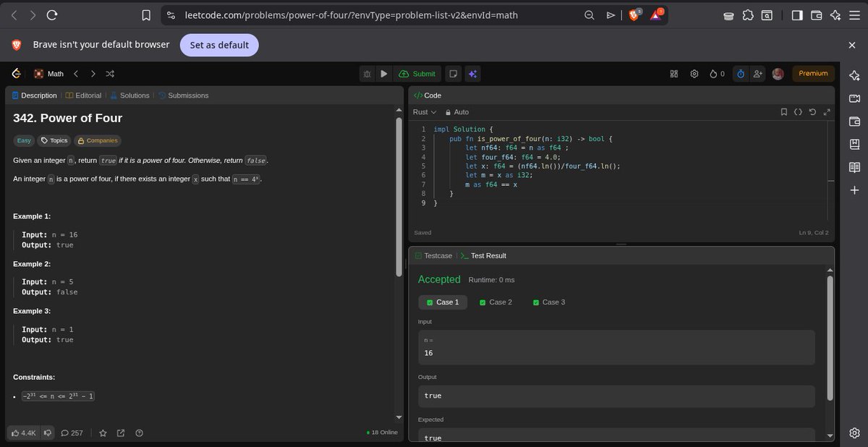Dislike the problem with thumbs down
This screenshot has height=447, width=868.
pyautogui.click(x=47, y=433)
